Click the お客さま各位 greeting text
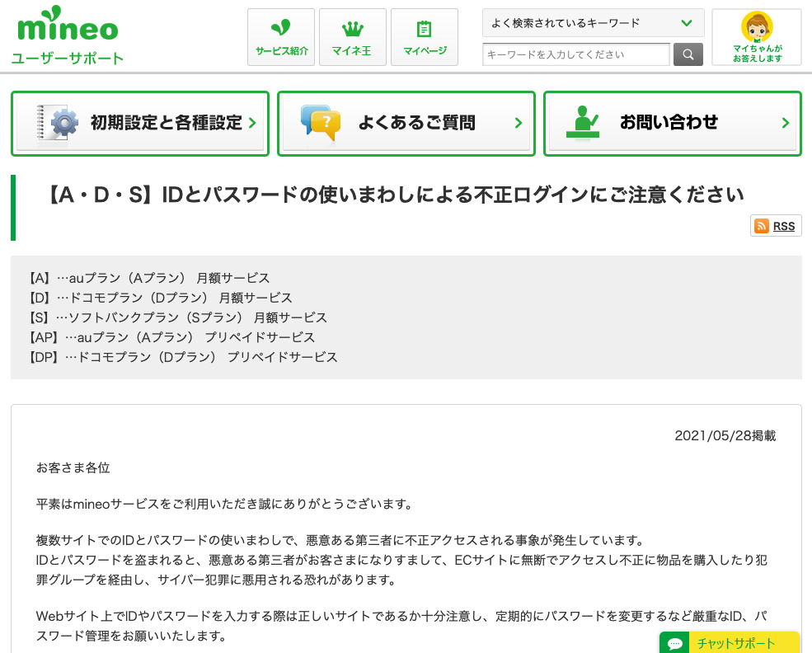Image resolution: width=812 pixels, height=653 pixels. (73, 467)
